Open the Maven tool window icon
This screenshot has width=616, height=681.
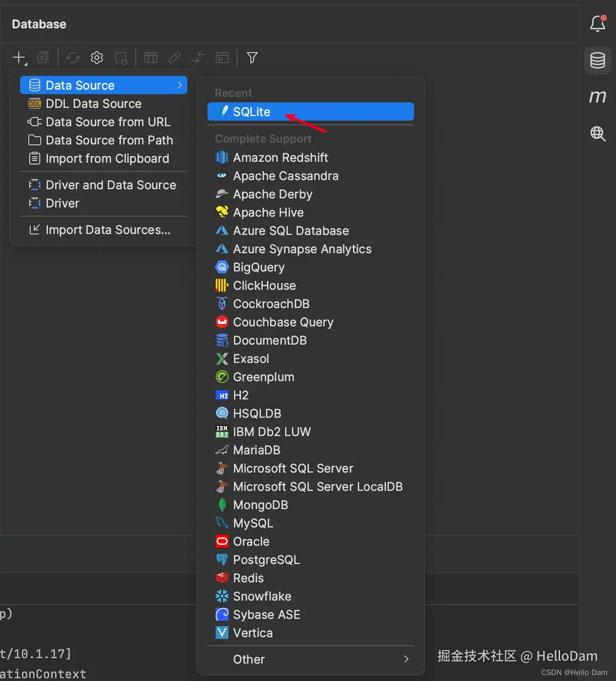tap(598, 97)
